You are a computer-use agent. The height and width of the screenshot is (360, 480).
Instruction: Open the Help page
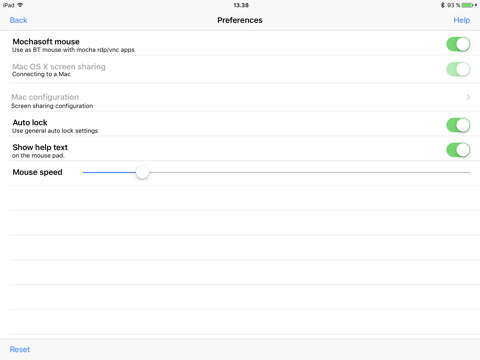(462, 20)
